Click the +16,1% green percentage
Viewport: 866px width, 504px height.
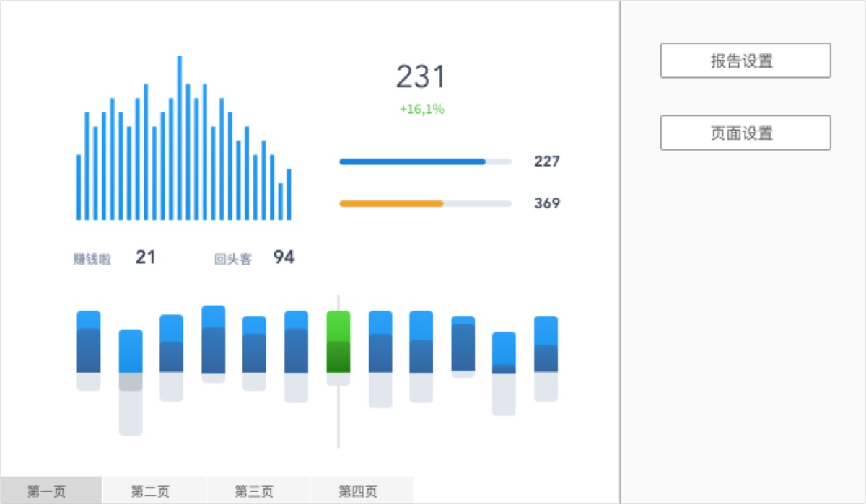coord(421,110)
